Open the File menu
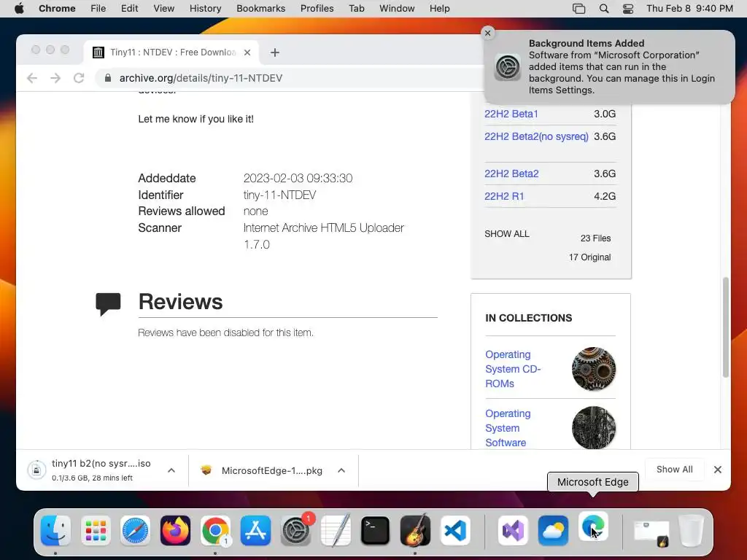This screenshot has height=560, width=747. tap(98, 9)
